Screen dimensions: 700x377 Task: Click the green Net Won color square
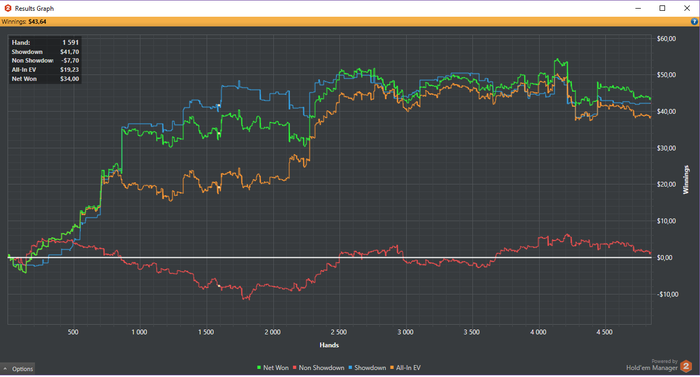coord(259,368)
